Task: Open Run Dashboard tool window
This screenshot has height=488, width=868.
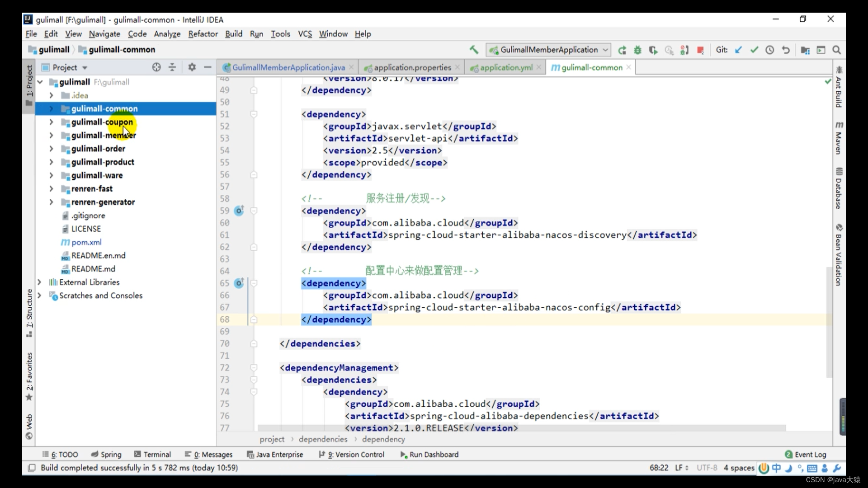Action: coord(429,455)
